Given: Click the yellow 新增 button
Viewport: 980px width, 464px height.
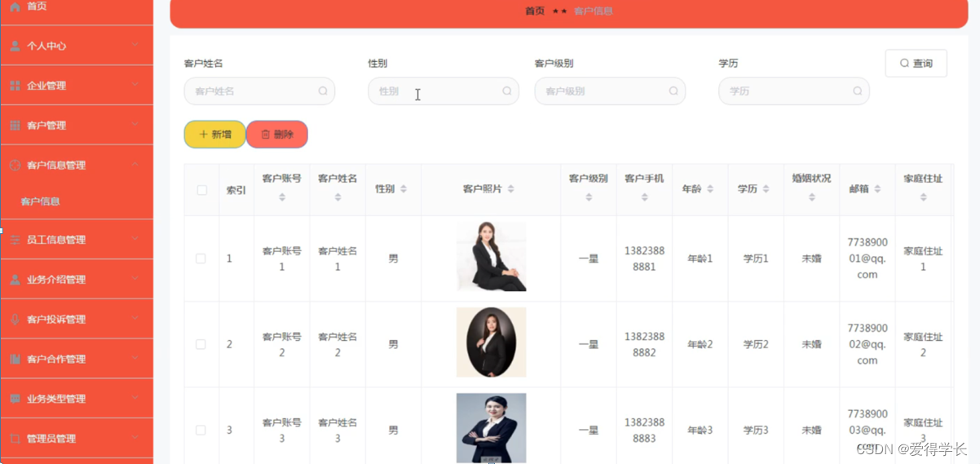Looking at the screenshot, I should coord(215,135).
